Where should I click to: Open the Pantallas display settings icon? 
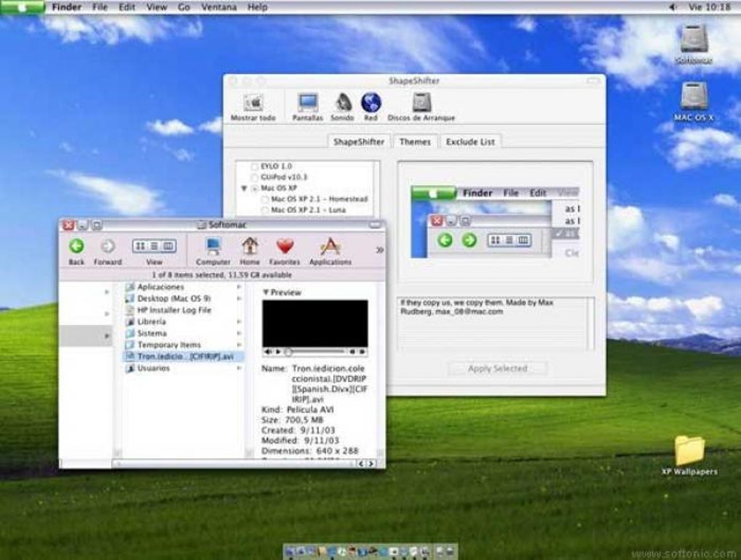pyautogui.click(x=307, y=103)
